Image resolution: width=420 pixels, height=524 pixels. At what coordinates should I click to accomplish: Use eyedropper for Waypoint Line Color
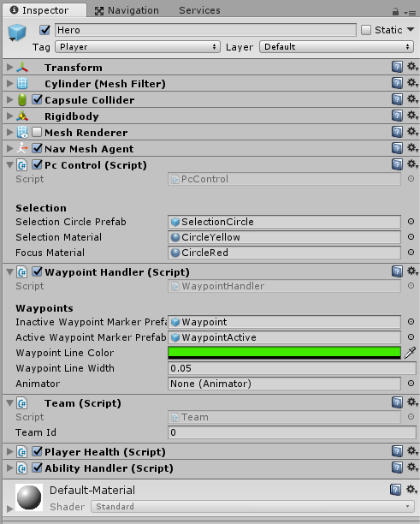(410, 352)
